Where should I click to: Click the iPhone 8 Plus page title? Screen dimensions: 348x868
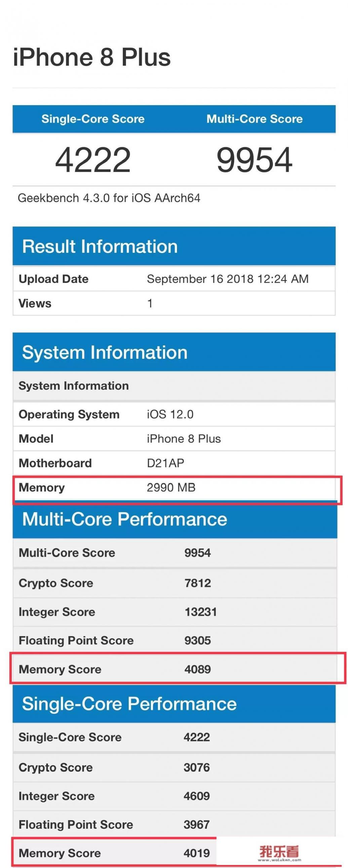92,57
